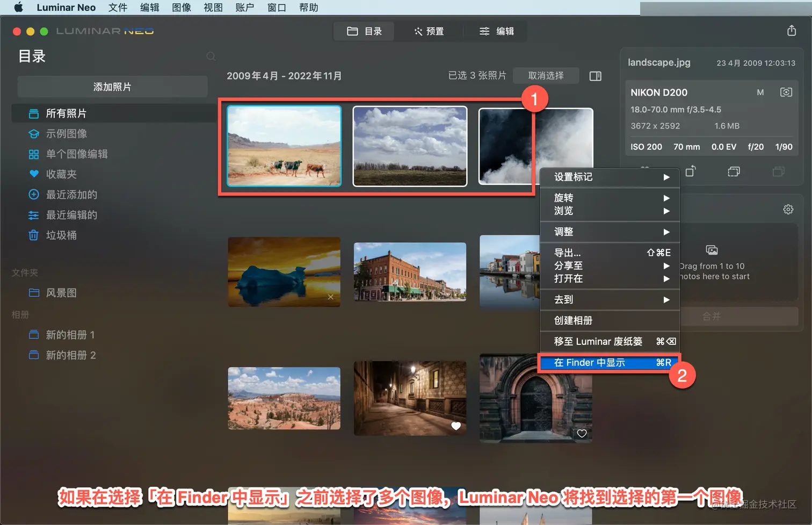The height and width of the screenshot is (525, 812).
Task: Select the red brick street building thumbnail
Action: point(410,272)
